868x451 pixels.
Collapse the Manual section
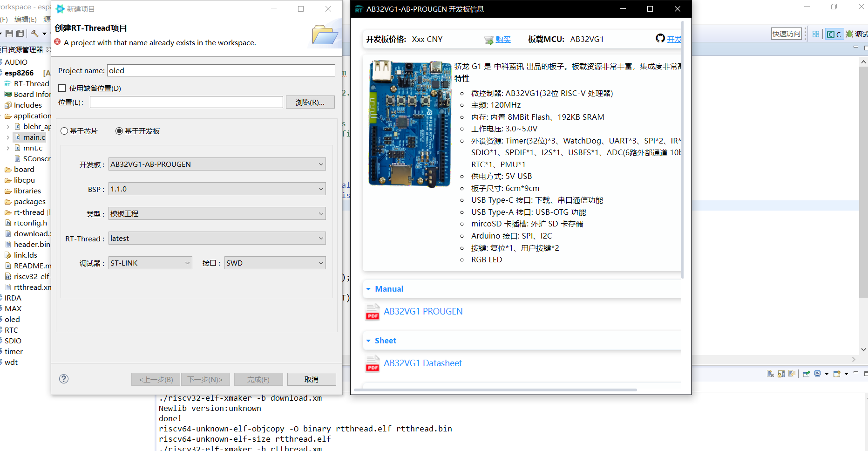click(x=368, y=289)
